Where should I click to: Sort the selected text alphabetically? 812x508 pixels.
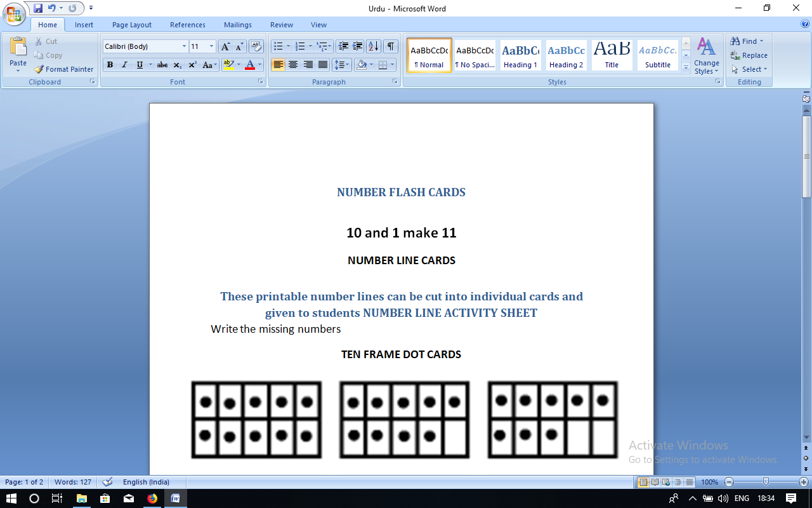pyautogui.click(x=374, y=46)
